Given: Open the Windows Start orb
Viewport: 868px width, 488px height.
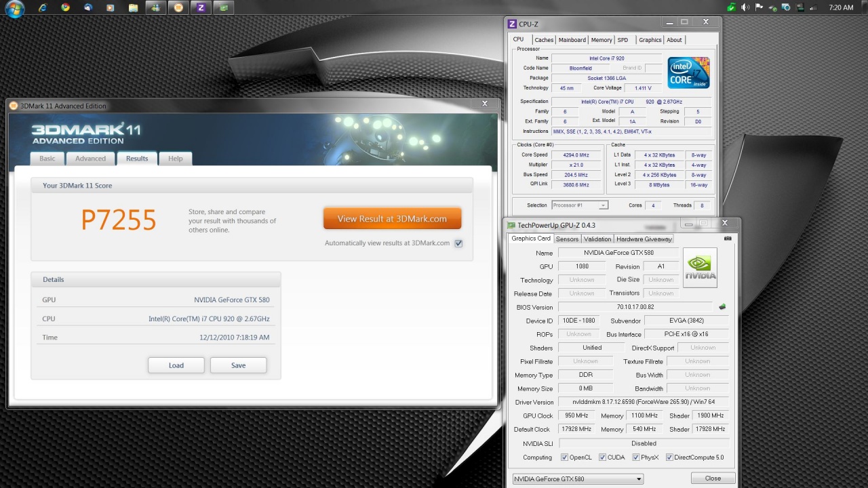Looking at the screenshot, I should [14, 8].
